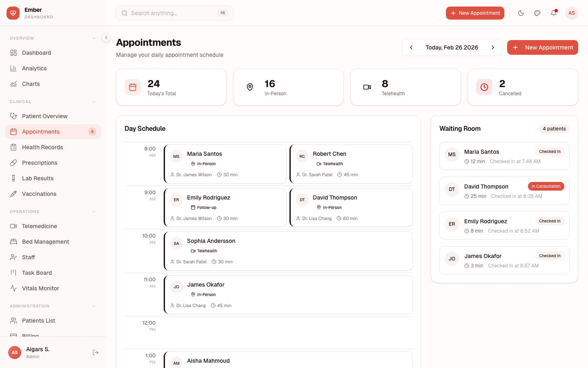Switch to the Analytics page
The image size is (588, 368).
pos(34,68)
